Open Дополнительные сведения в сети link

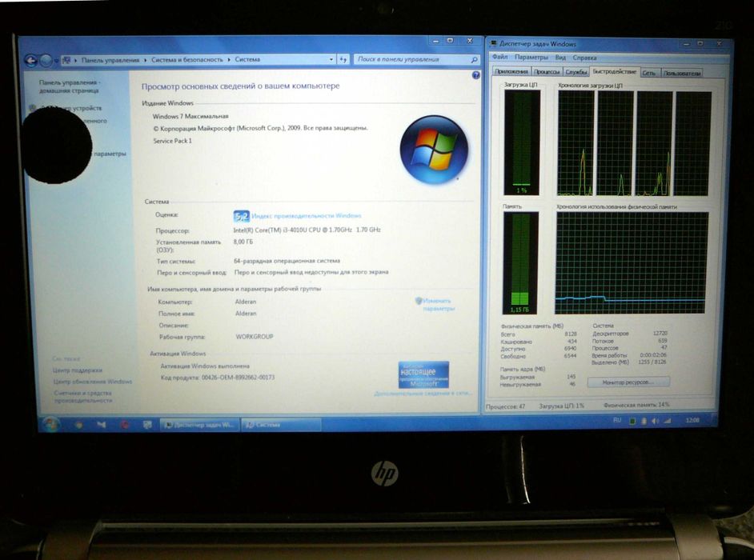pos(422,394)
